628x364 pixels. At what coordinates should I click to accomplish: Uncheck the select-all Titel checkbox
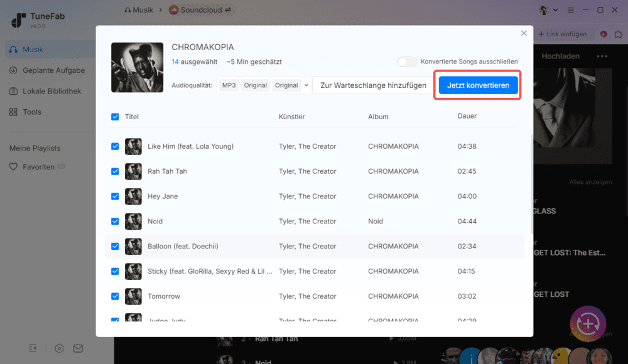point(115,117)
